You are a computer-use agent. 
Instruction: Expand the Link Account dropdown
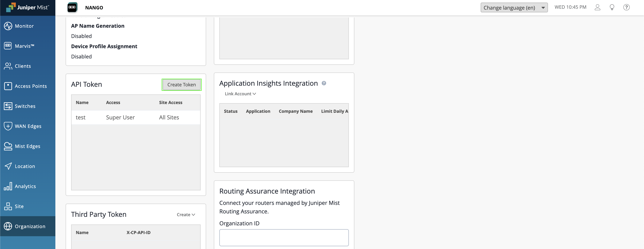240,94
